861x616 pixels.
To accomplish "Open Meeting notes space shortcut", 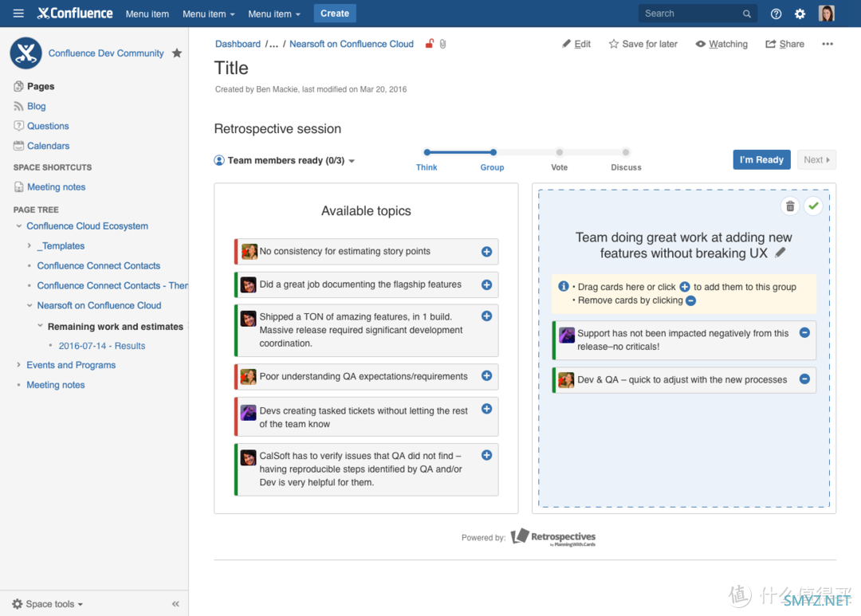I will tap(56, 186).
